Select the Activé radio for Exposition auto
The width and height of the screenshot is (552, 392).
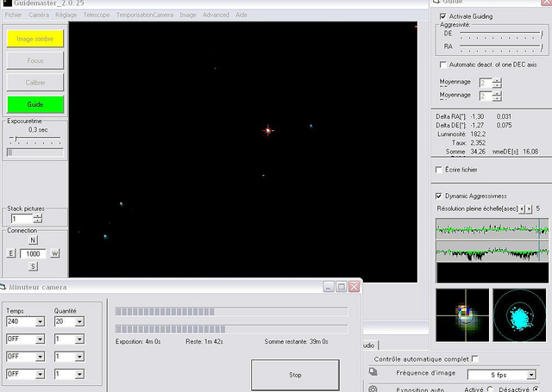pyautogui.click(x=490, y=389)
